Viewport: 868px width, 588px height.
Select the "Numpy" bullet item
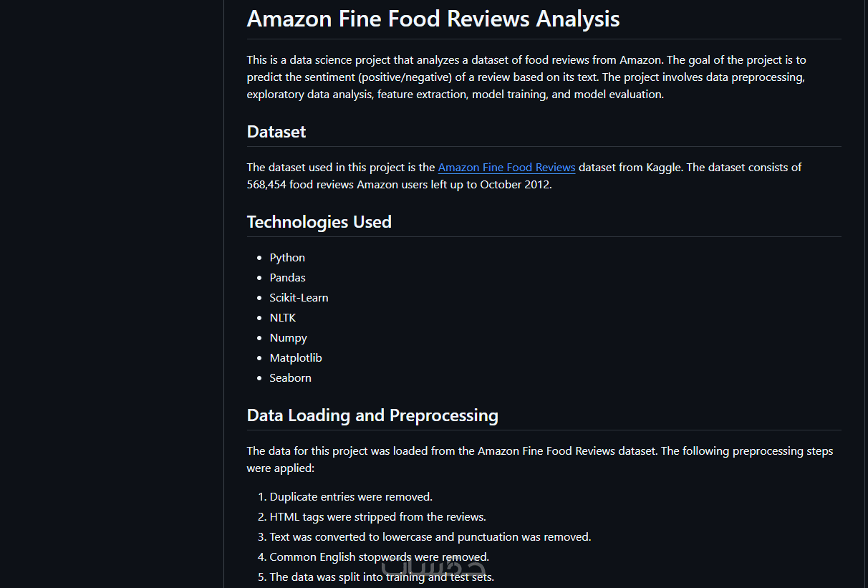[x=288, y=338]
